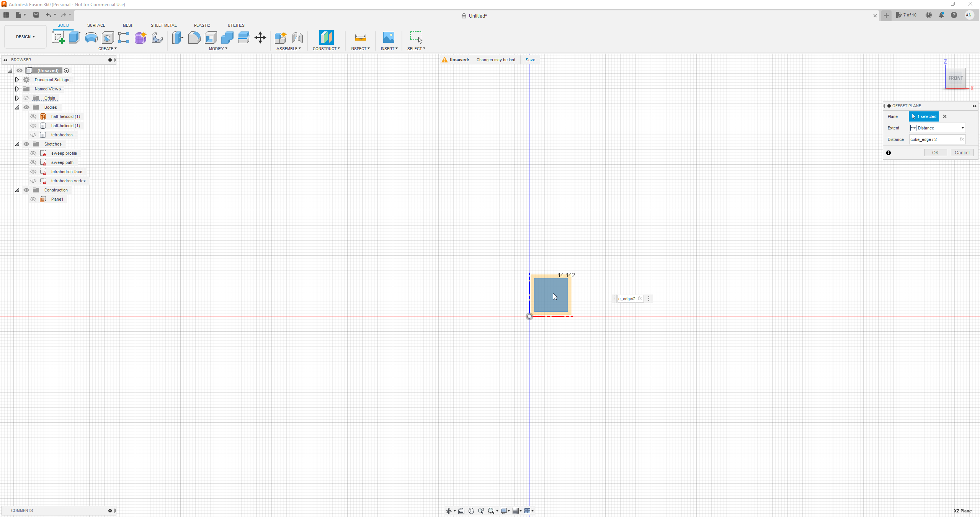Toggle visibility of half-helicoid body
Image resolution: width=980 pixels, height=517 pixels.
(x=33, y=116)
